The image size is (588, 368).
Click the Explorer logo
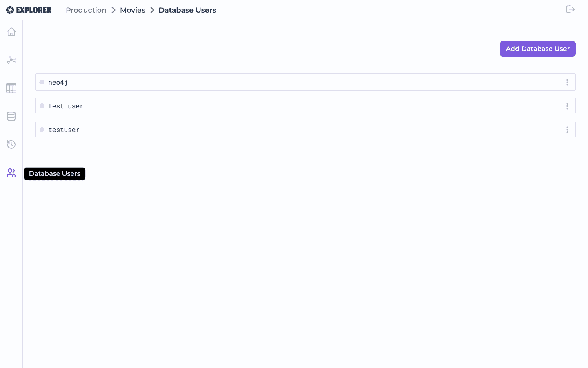pos(29,10)
